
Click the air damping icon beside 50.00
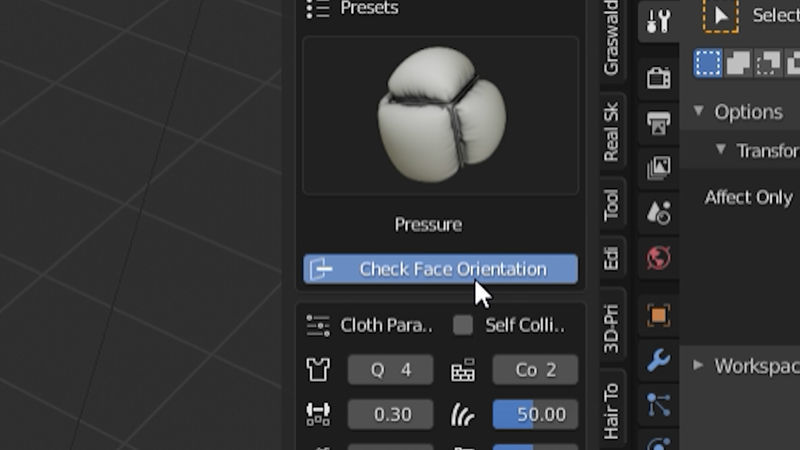463,414
